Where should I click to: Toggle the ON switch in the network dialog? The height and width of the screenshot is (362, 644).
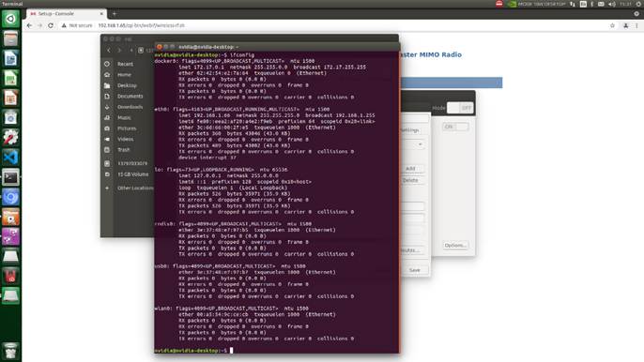click(455, 127)
